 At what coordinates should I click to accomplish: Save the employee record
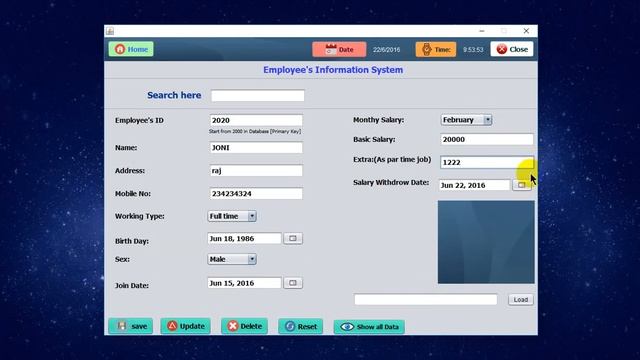click(x=131, y=326)
